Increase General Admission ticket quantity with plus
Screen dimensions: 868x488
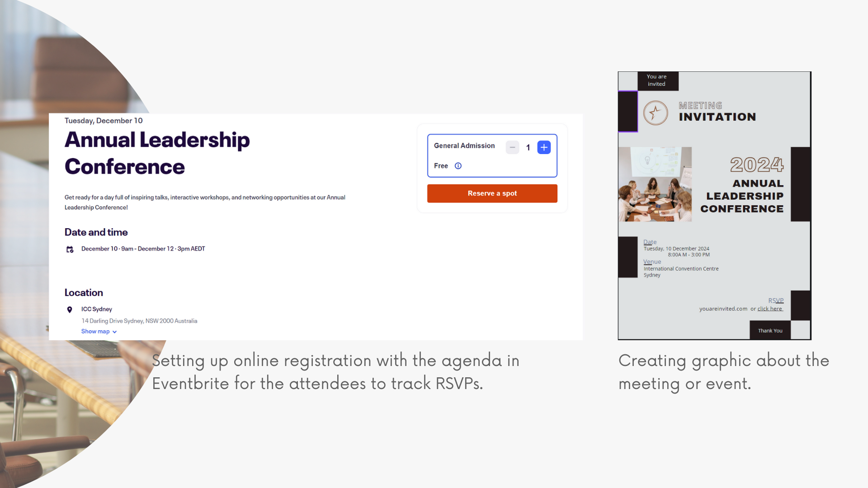(x=544, y=147)
